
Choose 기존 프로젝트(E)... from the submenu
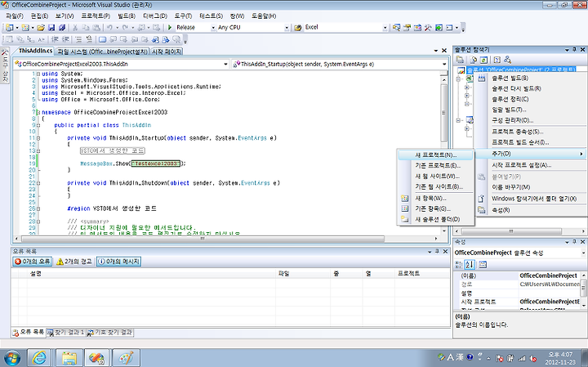pos(436,165)
